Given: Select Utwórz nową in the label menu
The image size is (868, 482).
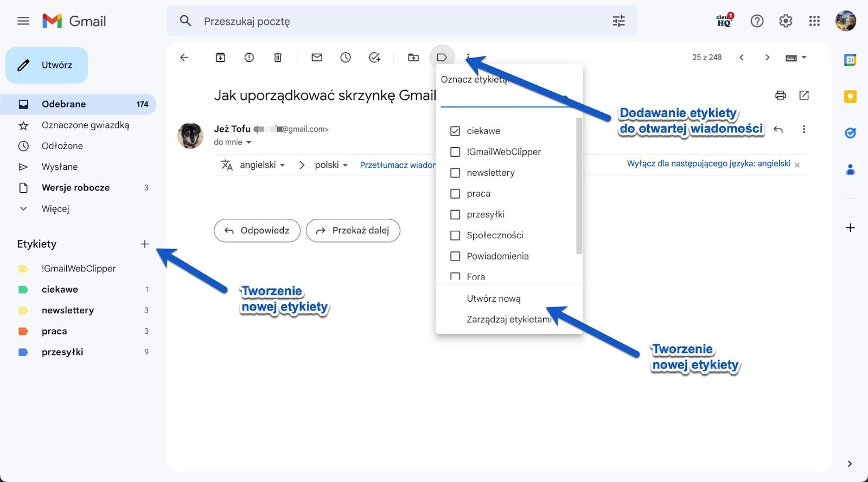Looking at the screenshot, I should click(493, 299).
